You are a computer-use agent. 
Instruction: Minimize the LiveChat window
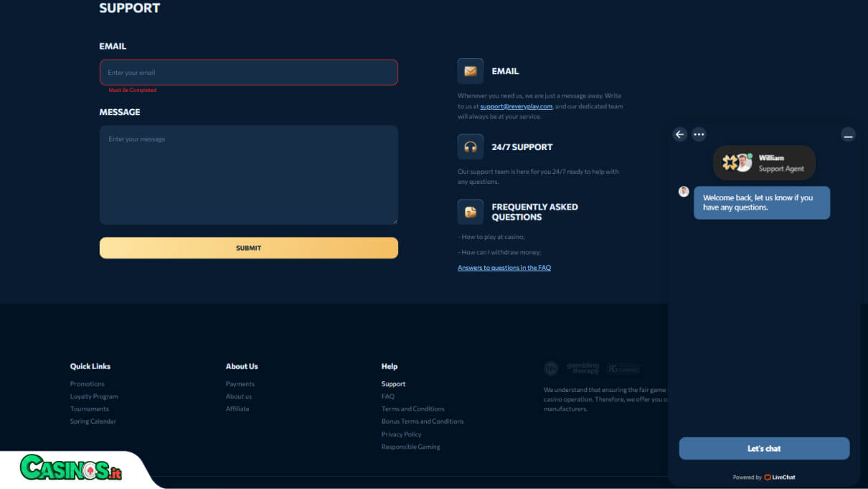pos(848,134)
